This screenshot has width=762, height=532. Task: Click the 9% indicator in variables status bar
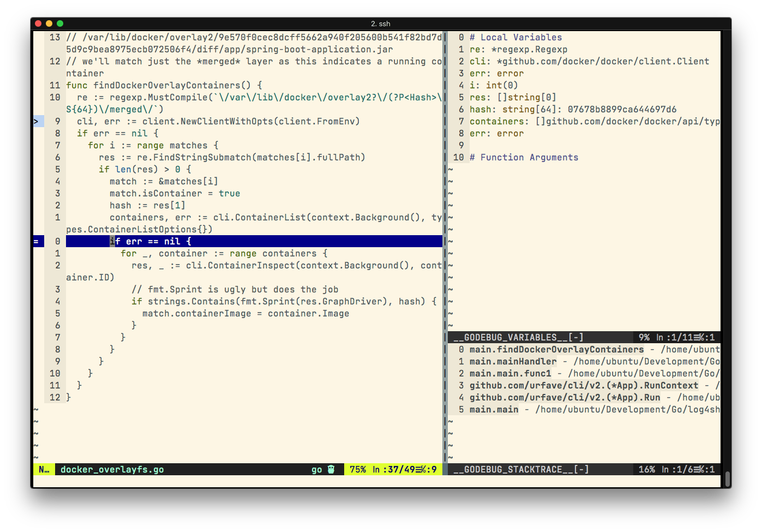tap(644, 337)
